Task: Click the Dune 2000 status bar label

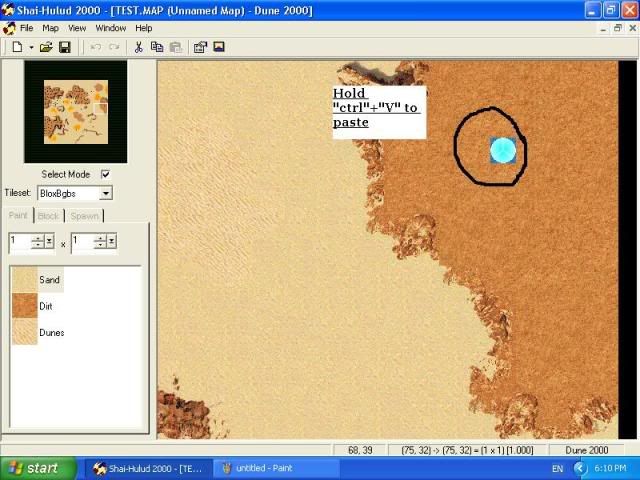Action: coord(587,450)
